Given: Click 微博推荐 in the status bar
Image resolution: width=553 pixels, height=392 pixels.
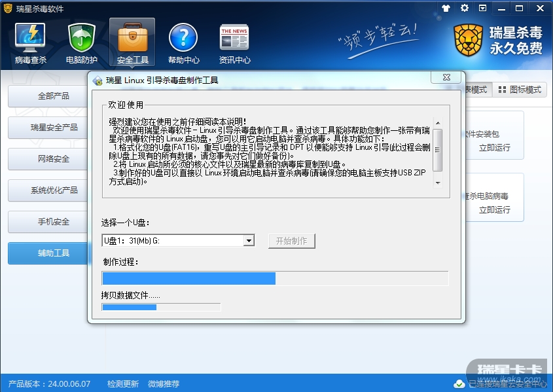Looking at the screenshot, I should click(164, 384).
